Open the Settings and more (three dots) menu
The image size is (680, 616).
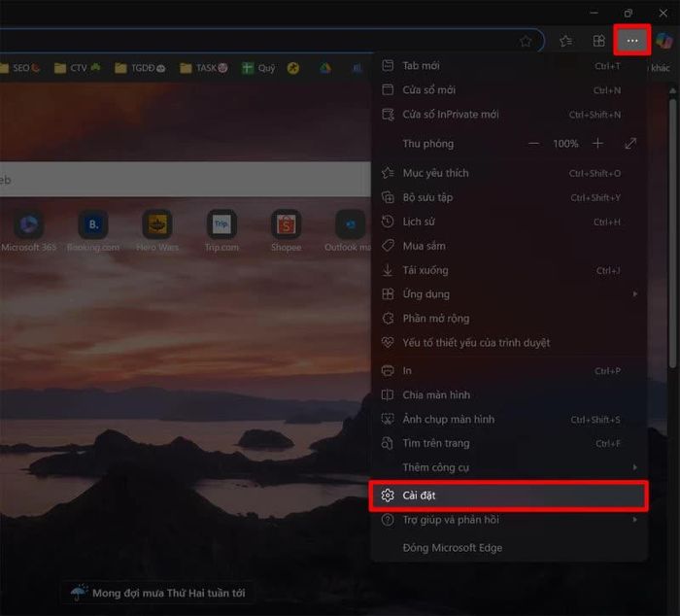(x=631, y=41)
